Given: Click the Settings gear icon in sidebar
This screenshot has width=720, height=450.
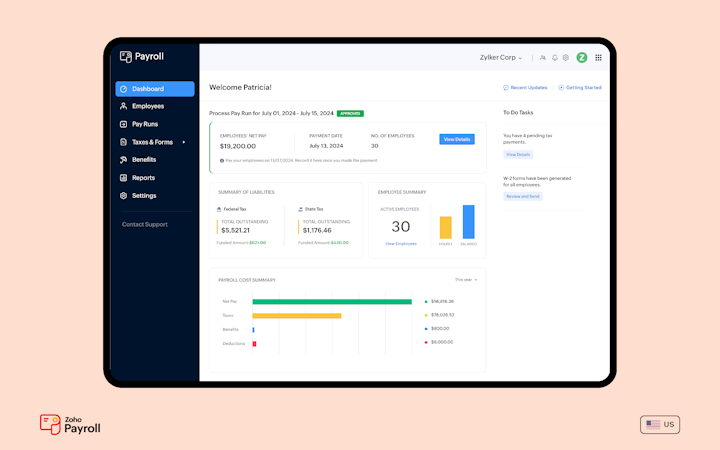Looking at the screenshot, I should 124,196.
